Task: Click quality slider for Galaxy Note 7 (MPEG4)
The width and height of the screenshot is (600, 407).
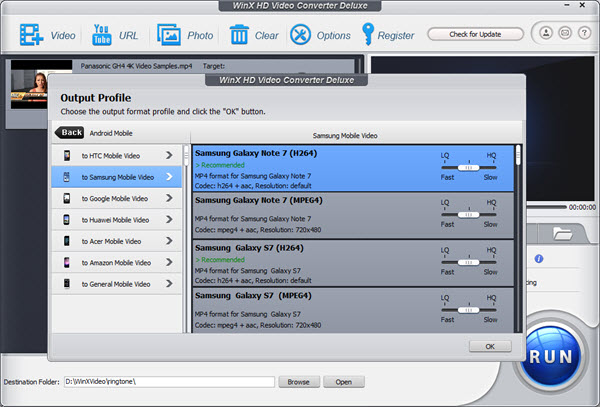Action: pyautogui.click(x=469, y=215)
